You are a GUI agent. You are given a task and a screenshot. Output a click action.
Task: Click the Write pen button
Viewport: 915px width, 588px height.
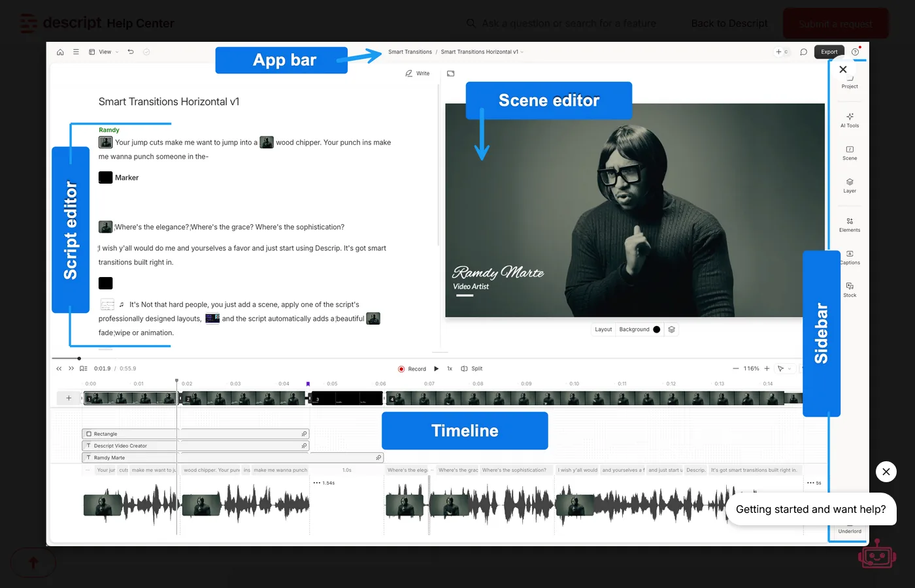click(x=418, y=73)
